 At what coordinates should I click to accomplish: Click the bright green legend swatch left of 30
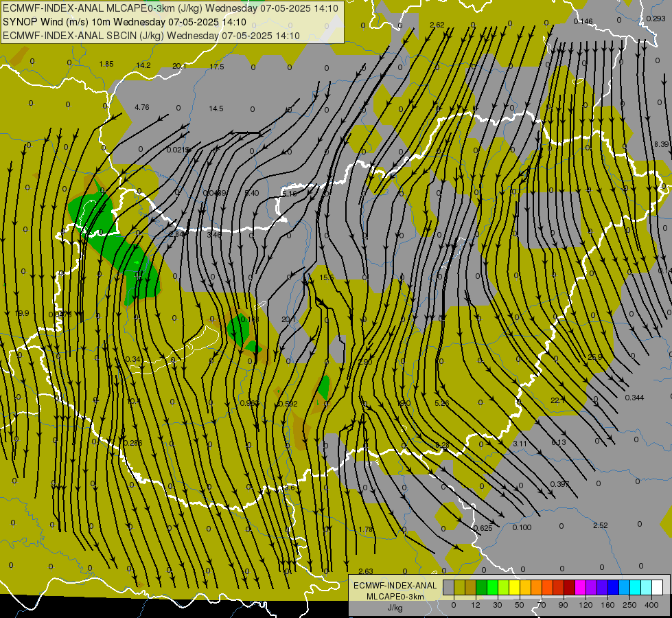coord(492,588)
